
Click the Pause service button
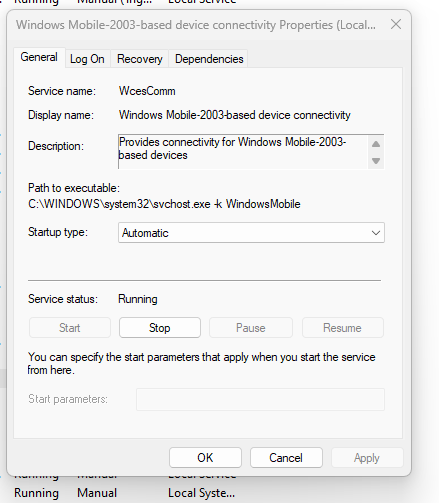(x=251, y=328)
